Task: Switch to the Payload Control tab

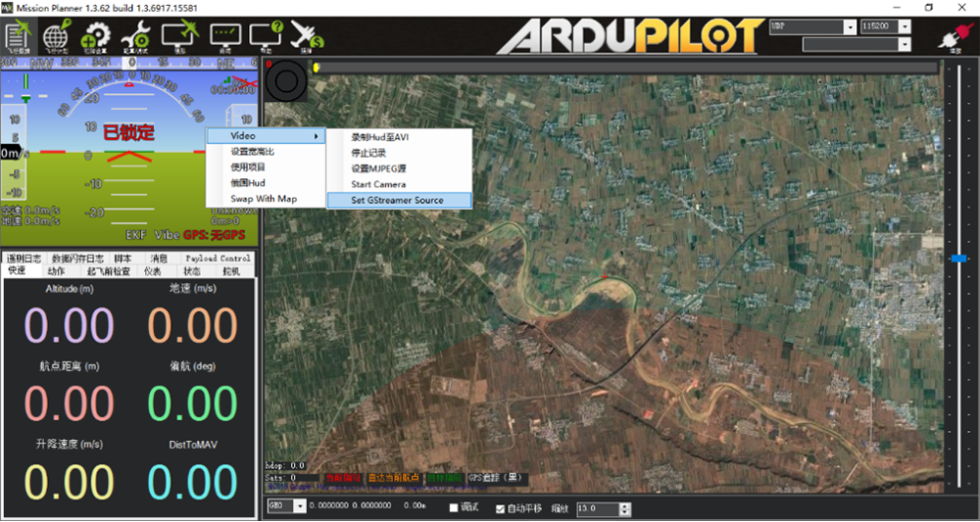Action: (x=219, y=259)
